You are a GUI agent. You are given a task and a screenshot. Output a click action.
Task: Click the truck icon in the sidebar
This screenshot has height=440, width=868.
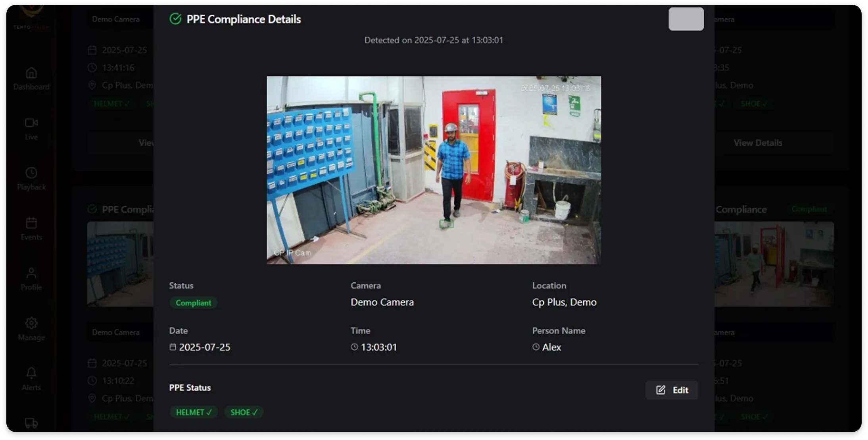point(31,423)
